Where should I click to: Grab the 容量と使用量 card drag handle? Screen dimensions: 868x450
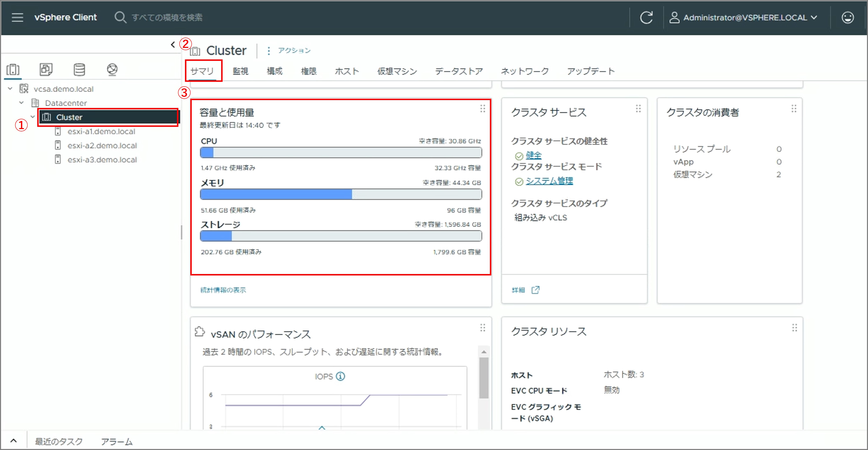pos(482,109)
